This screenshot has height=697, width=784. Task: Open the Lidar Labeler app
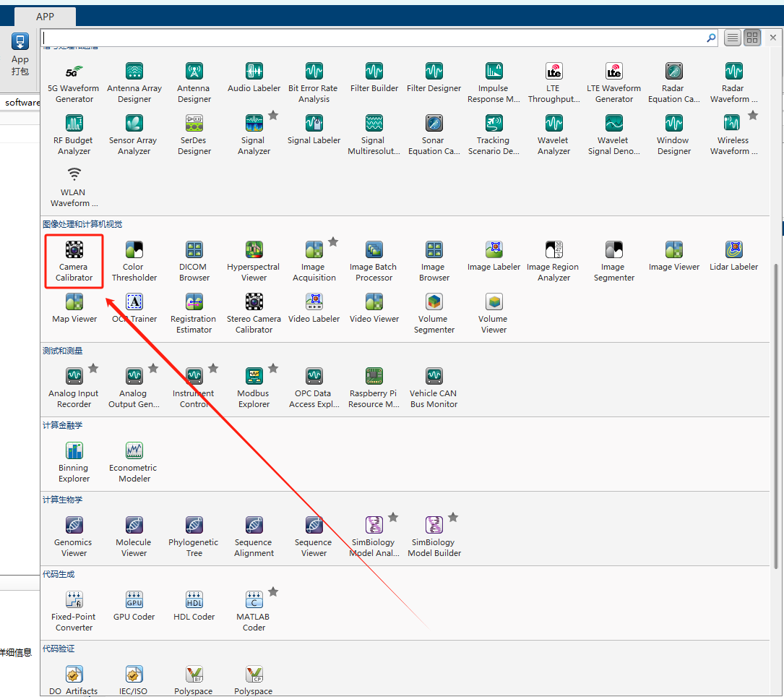734,256
